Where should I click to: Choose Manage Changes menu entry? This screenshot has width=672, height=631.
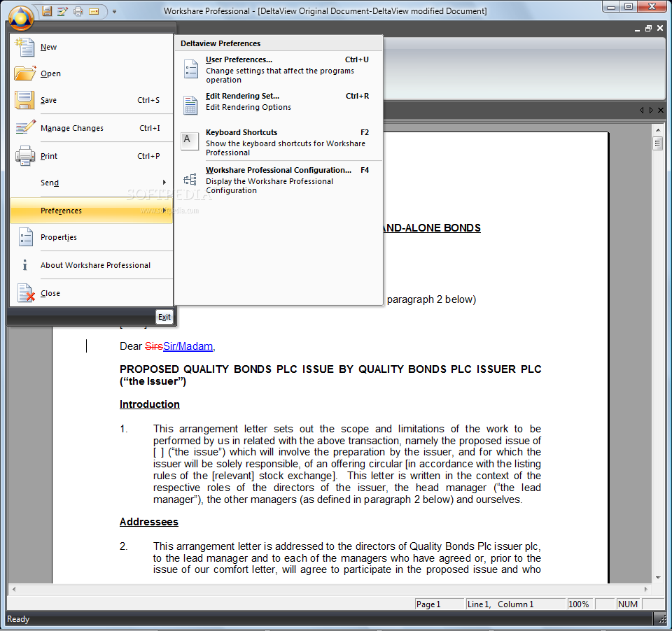click(x=92, y=127)
